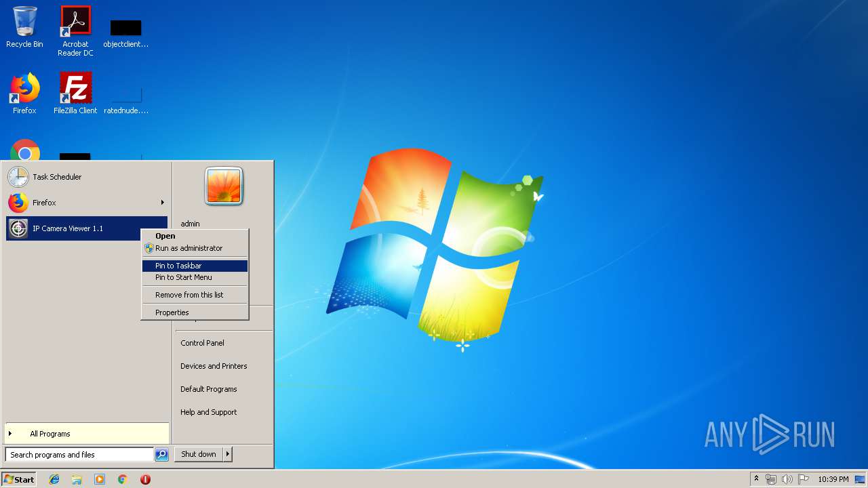Image resolution: width=868 pixels, height=488 pixels.
Task: Open Acrobat Reader DC desktop icon
Action: pyautogui.click(x=75, y=30)
